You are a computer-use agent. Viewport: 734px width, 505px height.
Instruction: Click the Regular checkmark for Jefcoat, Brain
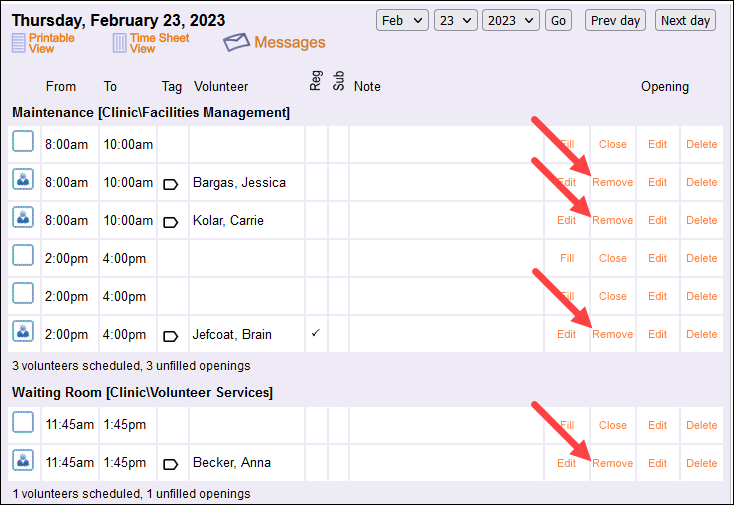315,333
